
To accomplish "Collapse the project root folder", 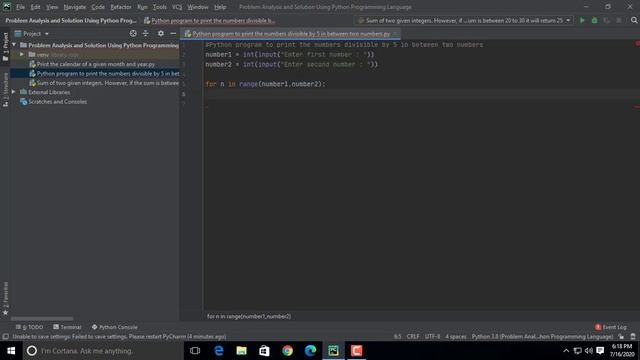I will pos(14,45).
